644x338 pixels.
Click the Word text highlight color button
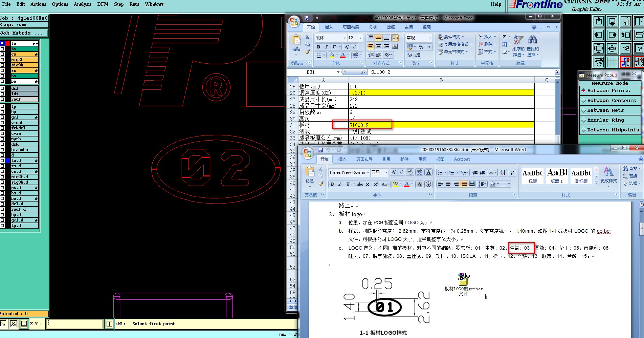point(395,184)
